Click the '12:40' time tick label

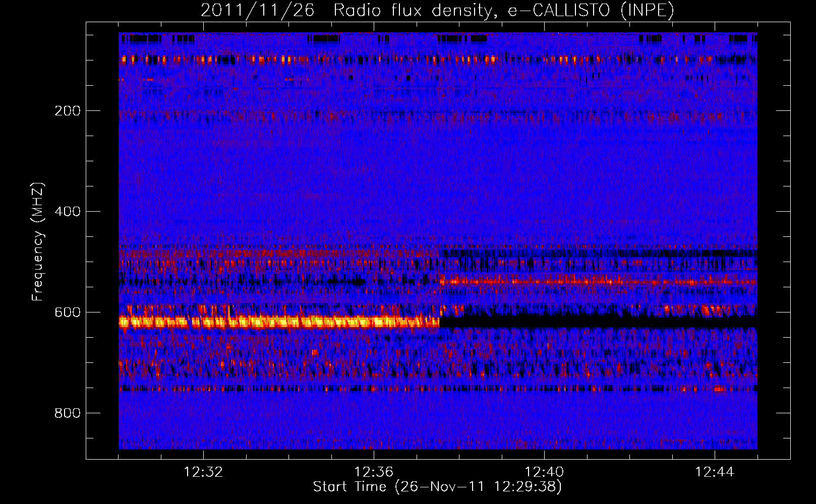click(544, 472)
